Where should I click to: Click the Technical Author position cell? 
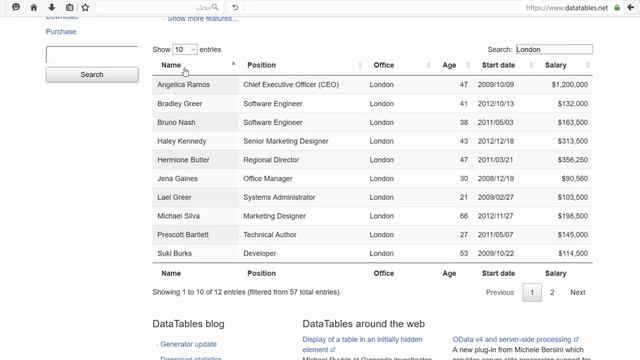pos(301,235)
